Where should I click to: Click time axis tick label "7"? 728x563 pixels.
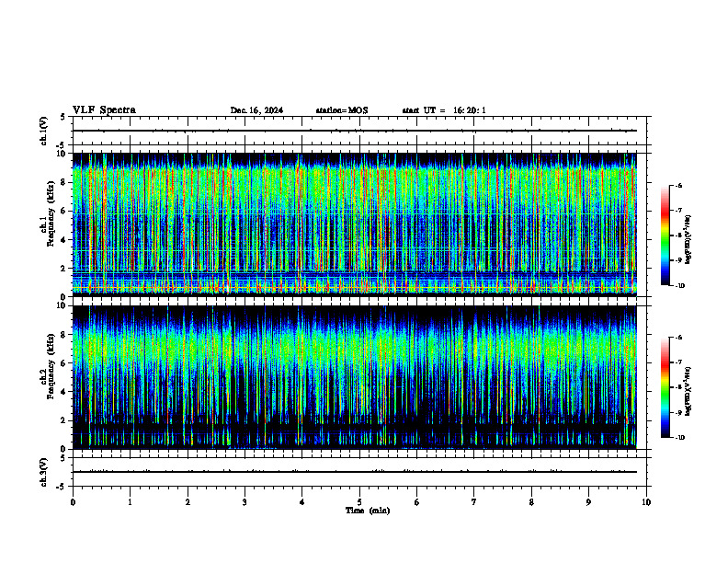pos(474,502)
